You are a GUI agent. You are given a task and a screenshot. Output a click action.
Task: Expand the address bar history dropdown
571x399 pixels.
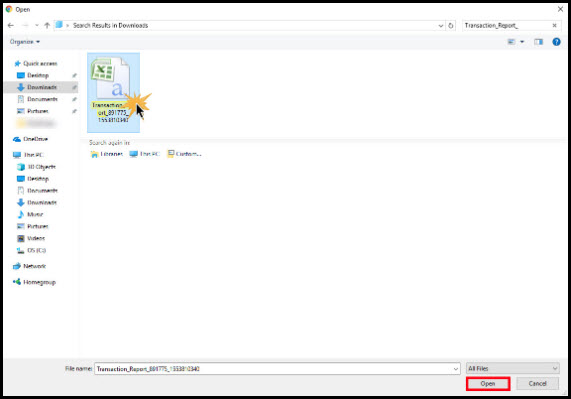point(441,25)
